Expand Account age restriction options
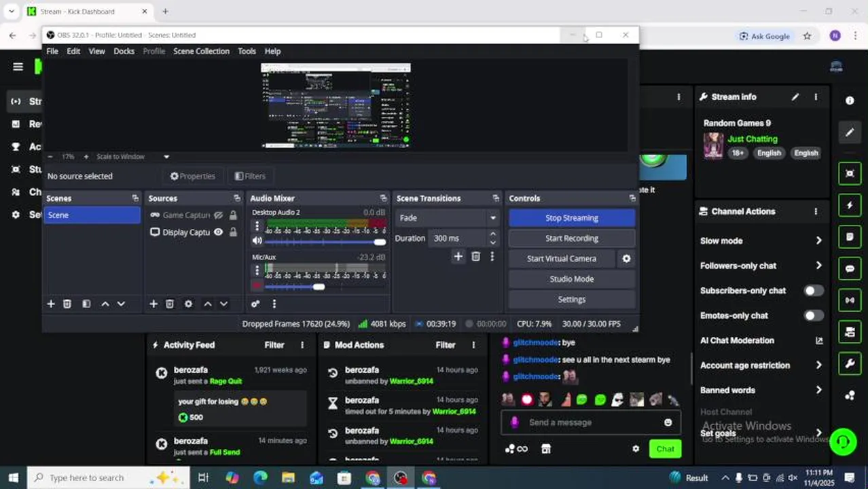 pyautogui.click(x=818, y=365)
